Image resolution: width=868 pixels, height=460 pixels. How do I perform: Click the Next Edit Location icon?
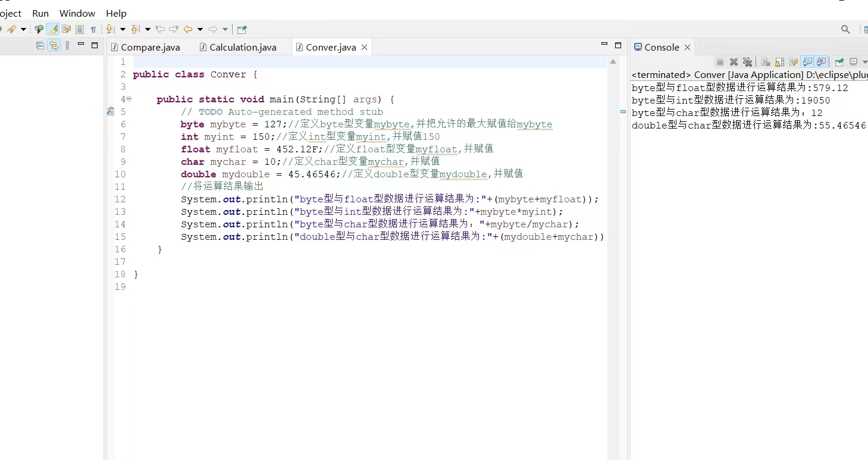(174, 29)
